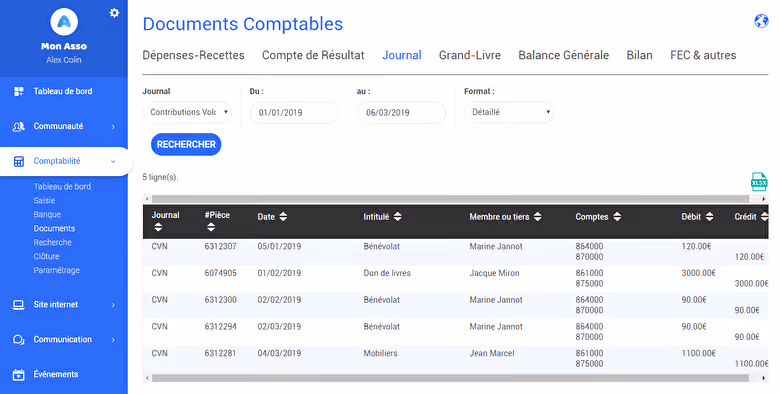Open sidebar Tableau de bord main item

(x=63, y=92)
